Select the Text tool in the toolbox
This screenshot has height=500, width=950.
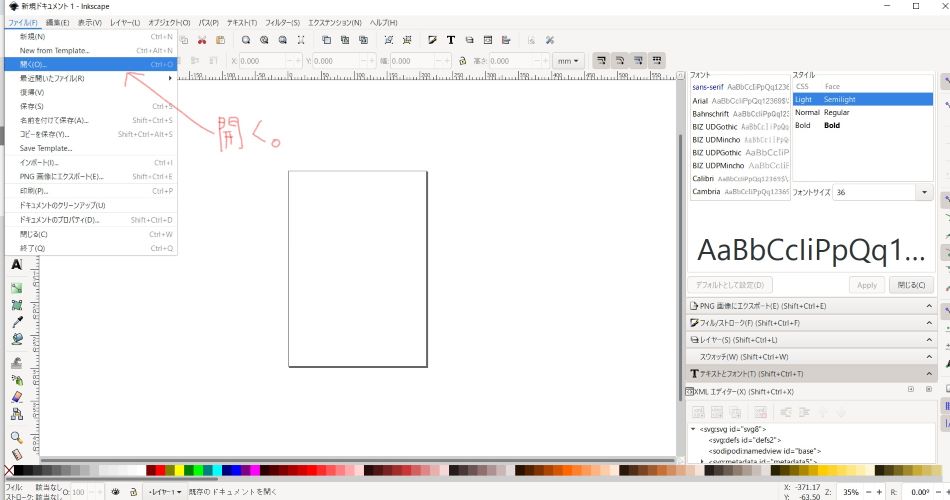pyautogui.click(x=16, y=265)
